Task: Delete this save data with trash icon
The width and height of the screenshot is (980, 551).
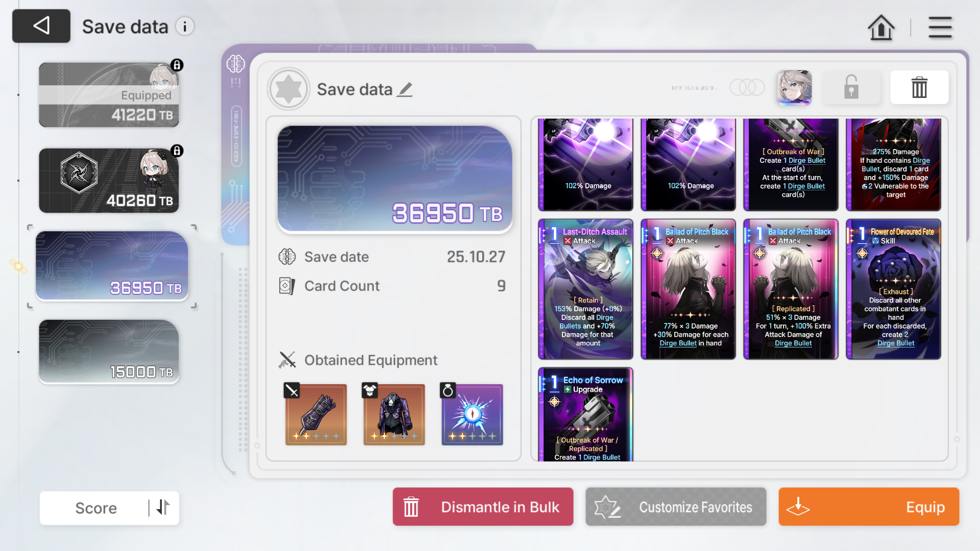Action: [x=919, y=88]
